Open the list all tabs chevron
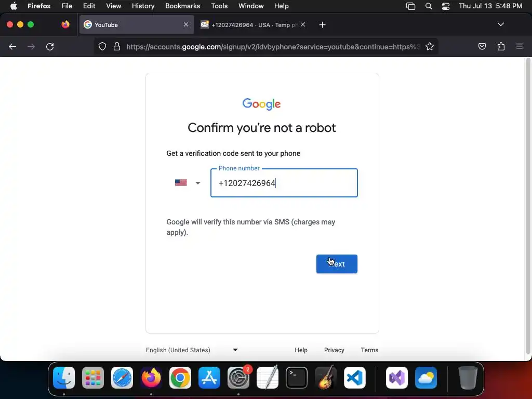 (x=500, y=24)
